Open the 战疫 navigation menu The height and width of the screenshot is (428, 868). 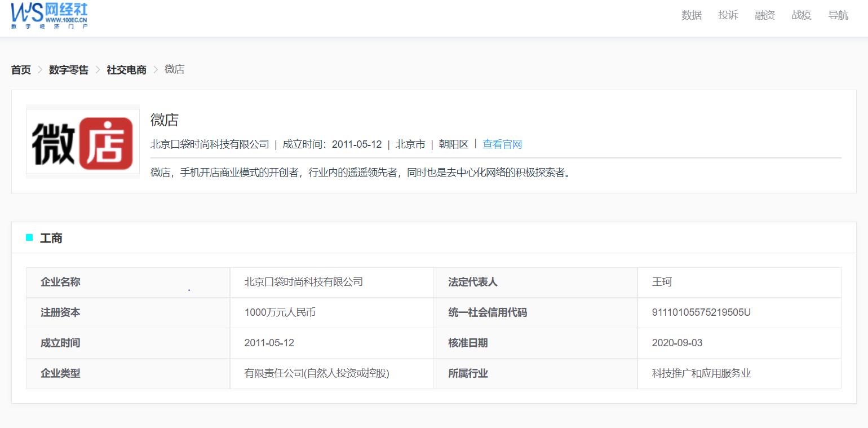click(801, 15)
